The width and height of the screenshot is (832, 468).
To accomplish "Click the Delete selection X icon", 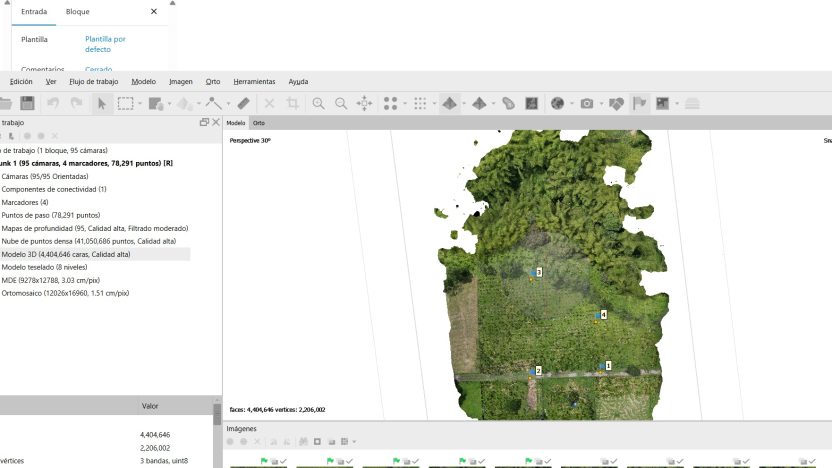I will click(270, 103).
